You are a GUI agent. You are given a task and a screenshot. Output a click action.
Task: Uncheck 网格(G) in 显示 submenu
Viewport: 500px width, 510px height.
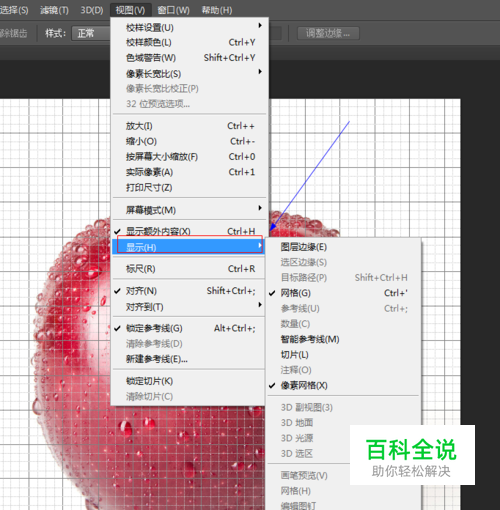coord(343,293)
